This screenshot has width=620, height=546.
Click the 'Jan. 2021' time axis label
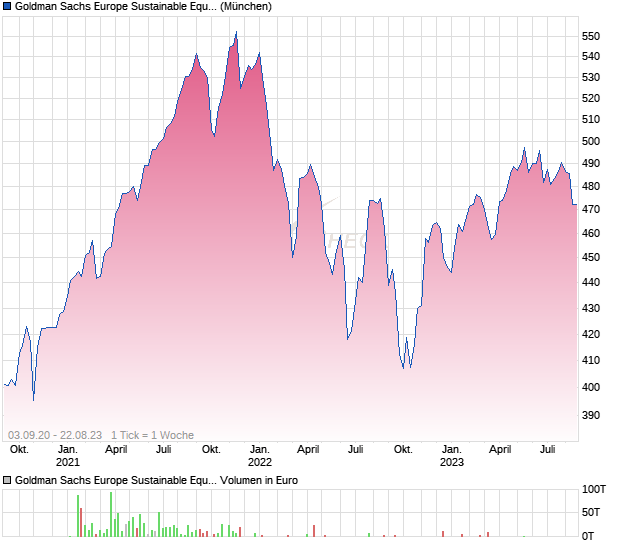68,456
